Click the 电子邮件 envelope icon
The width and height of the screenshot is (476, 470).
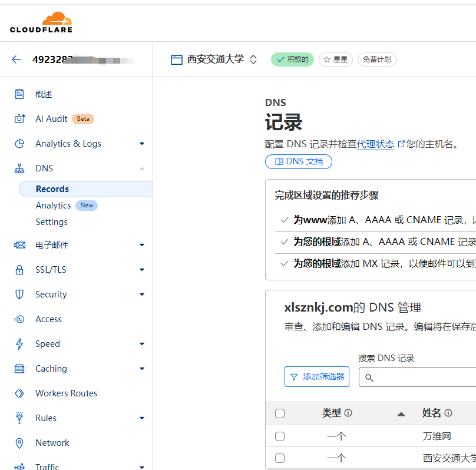click(x=19, y=245)
